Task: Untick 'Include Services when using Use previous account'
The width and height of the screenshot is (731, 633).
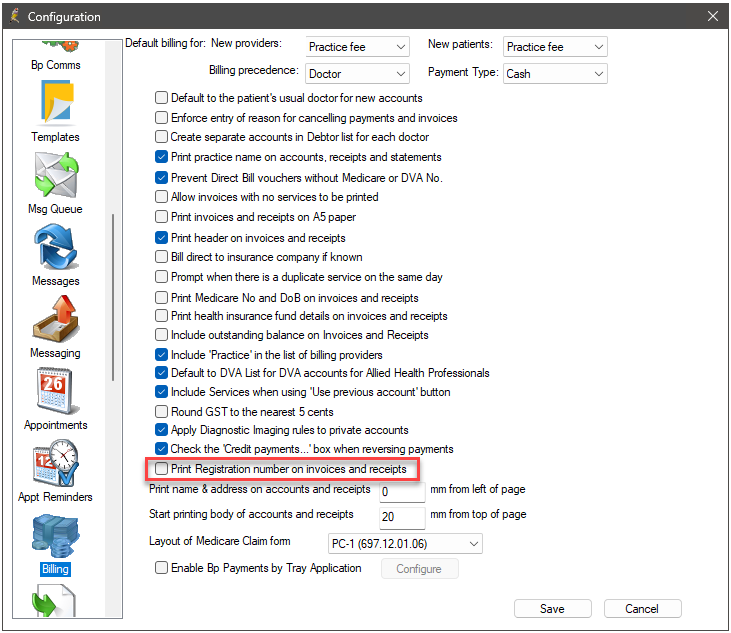Action: [161, 392]
